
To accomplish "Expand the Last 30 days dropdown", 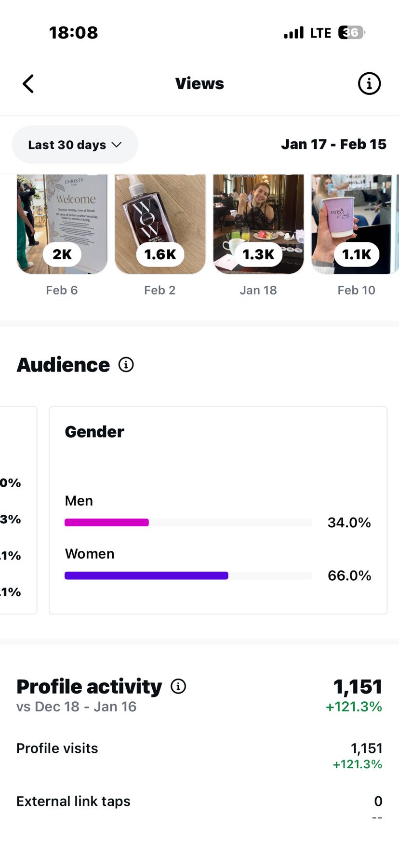I will click(x=75, y=145).
